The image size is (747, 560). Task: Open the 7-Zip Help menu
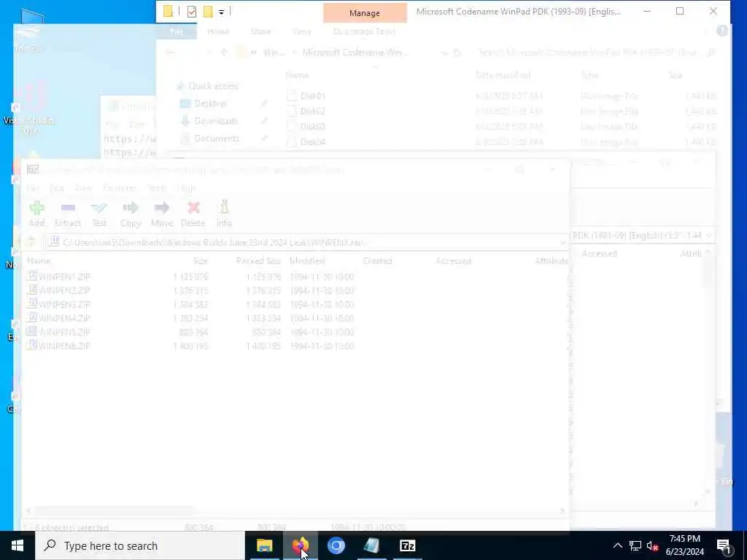[186, 188]
